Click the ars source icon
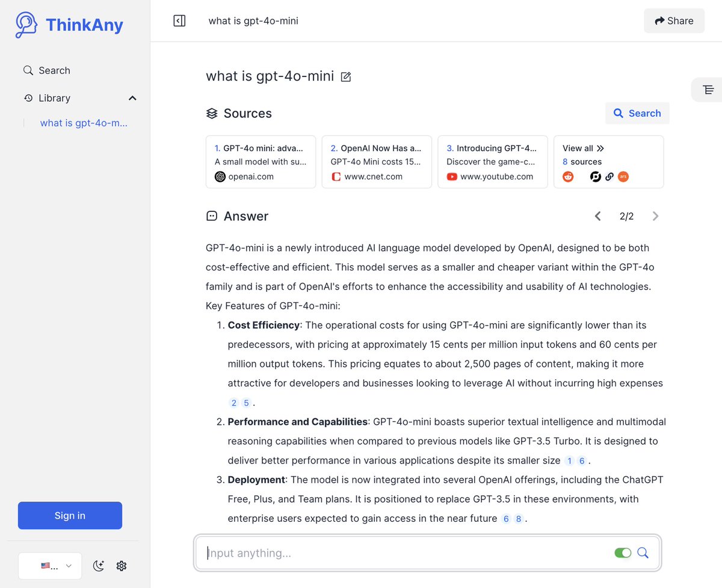The width and height of the screenshot is (722, 588). (623, 177)
